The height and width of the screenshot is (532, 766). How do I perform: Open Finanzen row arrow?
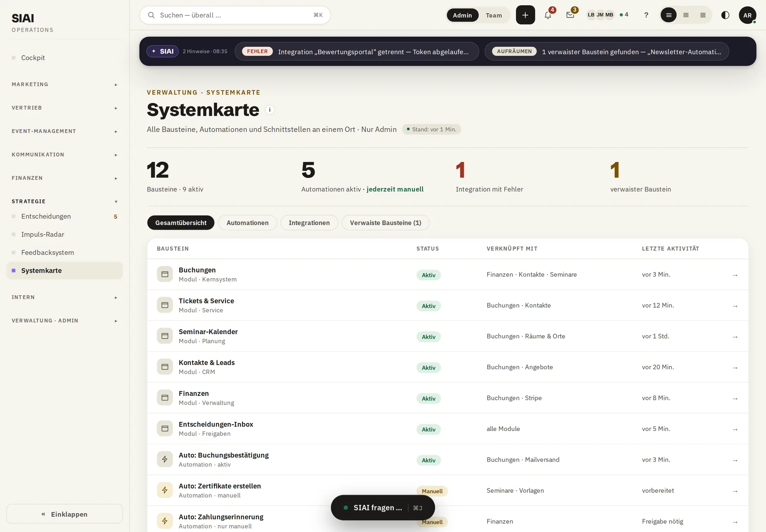tap(735, 398)
